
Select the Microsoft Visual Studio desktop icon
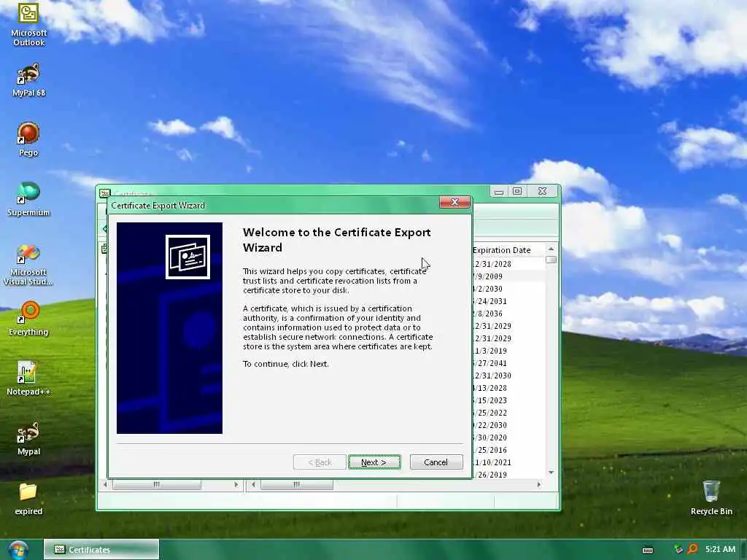click(x=28, y=265)
